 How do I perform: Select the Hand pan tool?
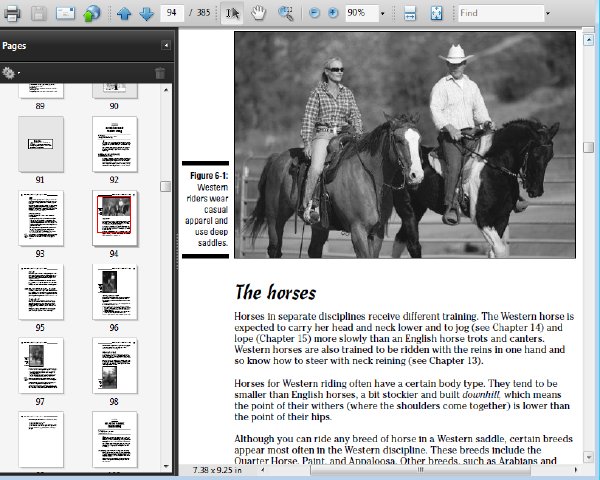(258, 13)
